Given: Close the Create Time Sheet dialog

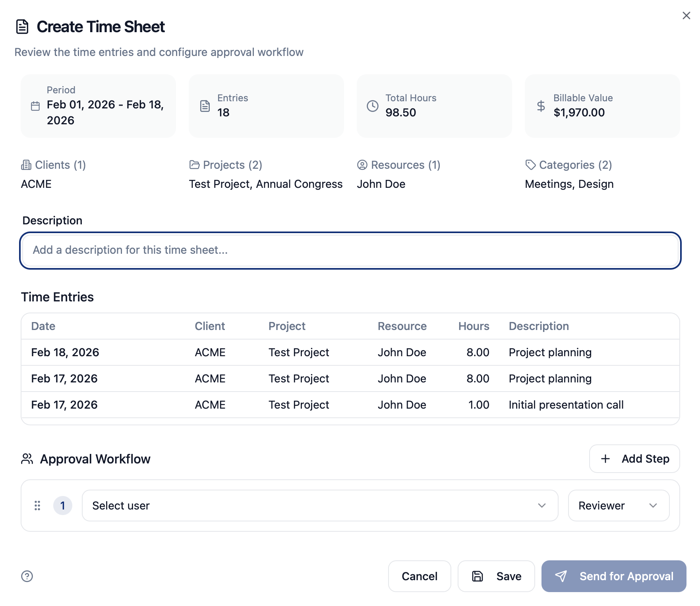Looking at the screenshot, I should [686, 15].
